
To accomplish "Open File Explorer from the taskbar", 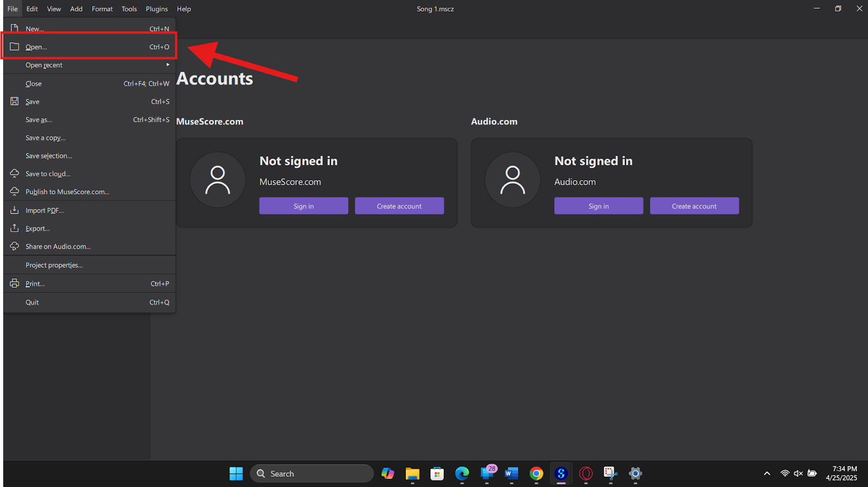I will pyautogui.click(x=412, y=473).
